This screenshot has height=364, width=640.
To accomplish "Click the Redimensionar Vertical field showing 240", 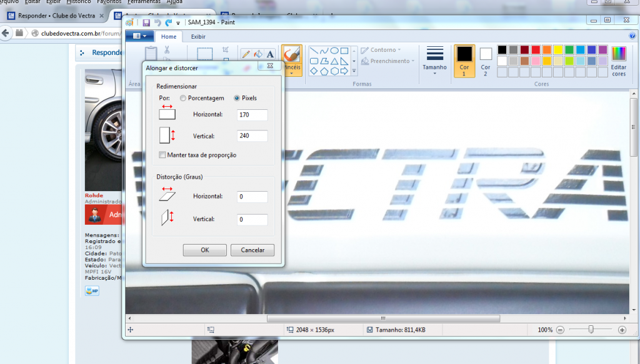I will 252,135.
